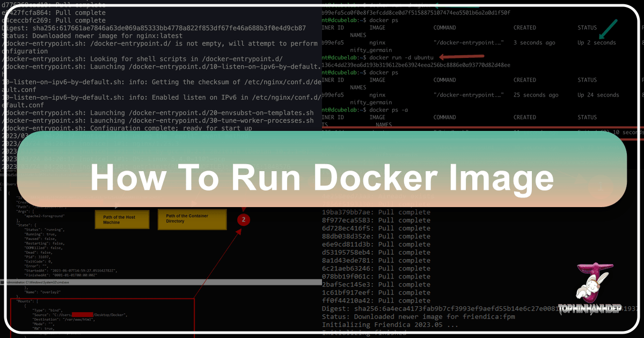Click the red circle numbered 2
Viewport: 644px width, 338px height.
coord(243,219)
